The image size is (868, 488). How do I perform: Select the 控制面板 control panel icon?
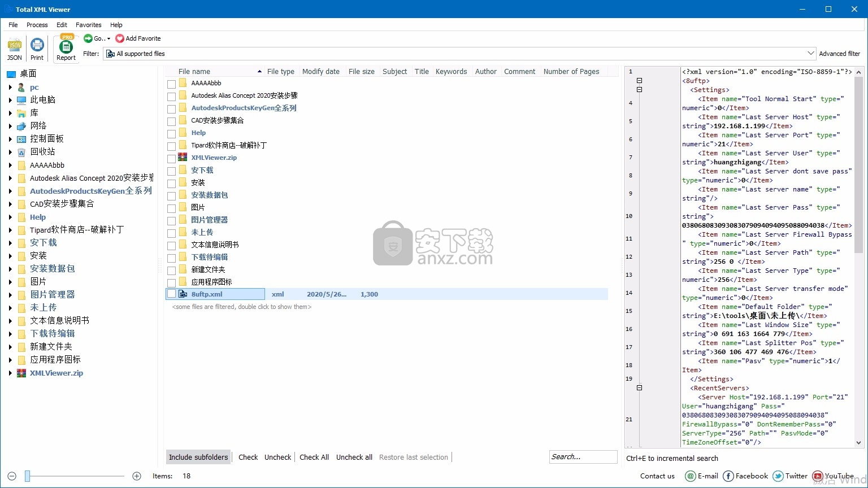click(x=21, y=139)
